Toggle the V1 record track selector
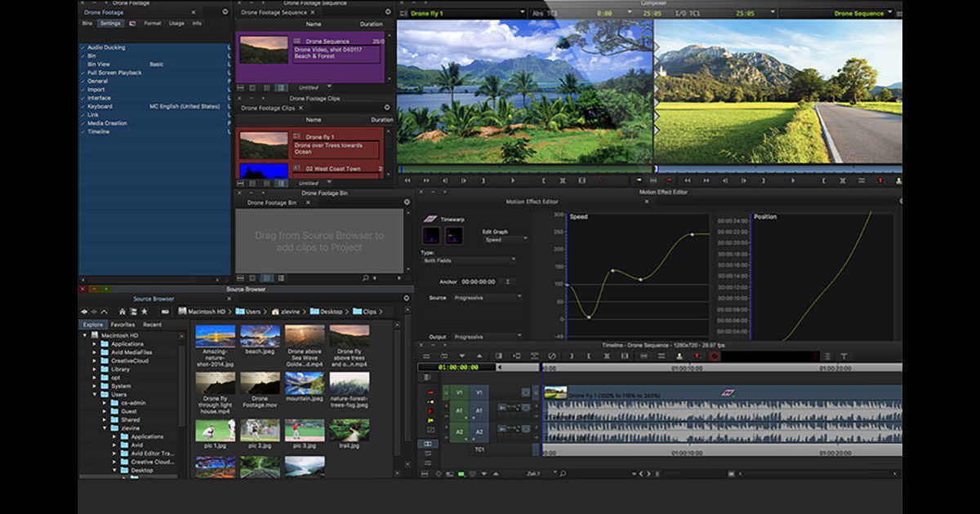The width and height of the screenshot is (980, 514). tap(479, 392)
